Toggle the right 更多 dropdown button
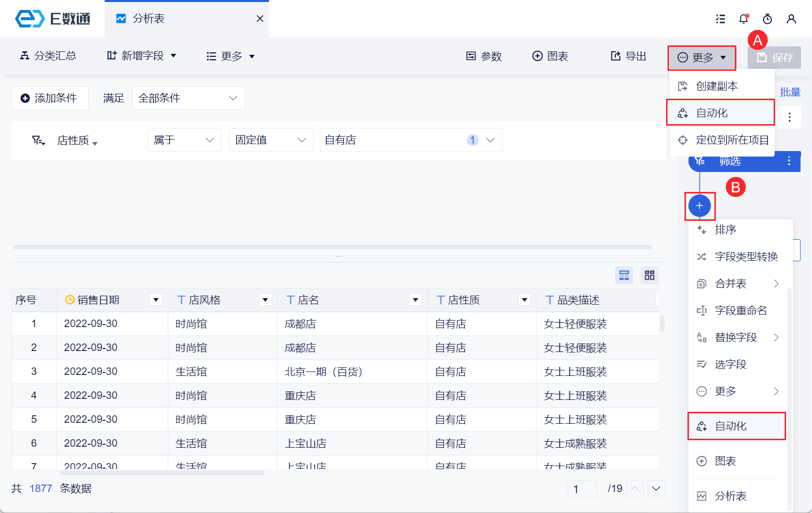 coord(702,58)
